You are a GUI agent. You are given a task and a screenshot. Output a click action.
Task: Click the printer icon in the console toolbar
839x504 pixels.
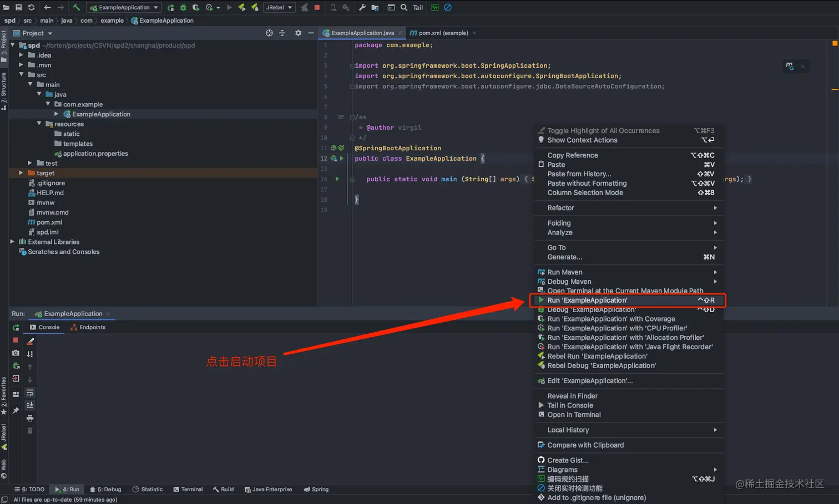pos(30,418)
